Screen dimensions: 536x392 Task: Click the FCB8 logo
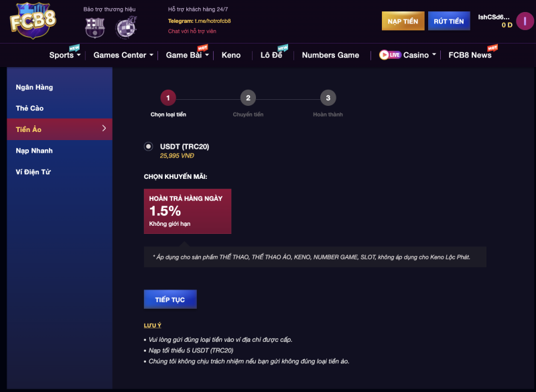pos(33,20)
